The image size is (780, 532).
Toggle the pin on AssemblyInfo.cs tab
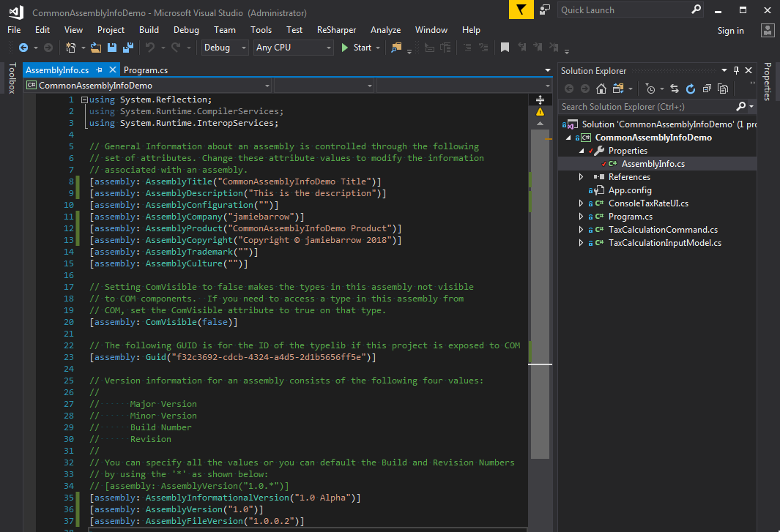point(99,70)
